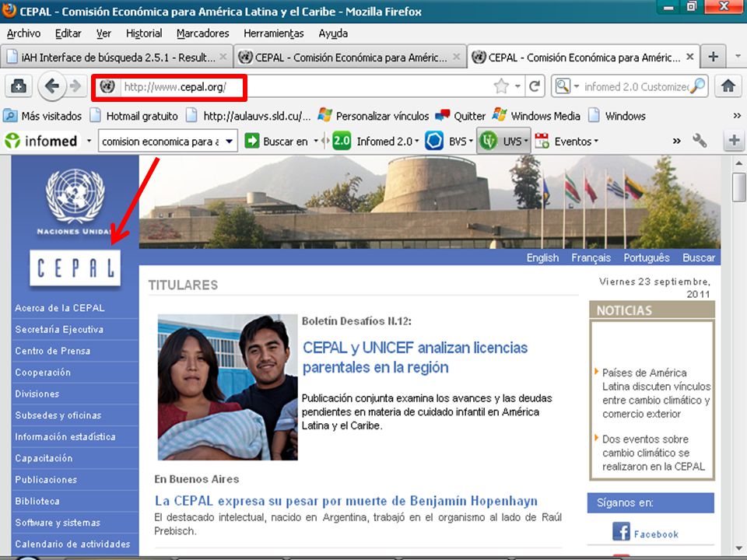Open news about cambio climático y comercio exterior

[656, 393]
